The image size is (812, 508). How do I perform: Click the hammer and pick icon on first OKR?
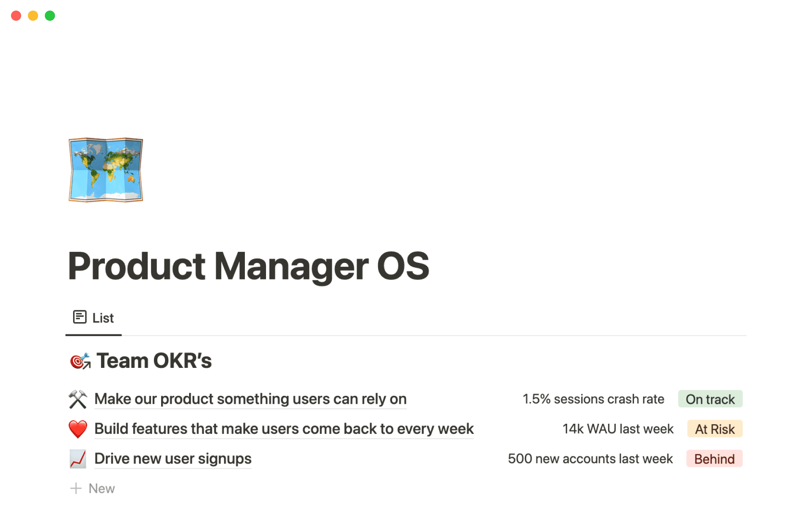(78, 398)
